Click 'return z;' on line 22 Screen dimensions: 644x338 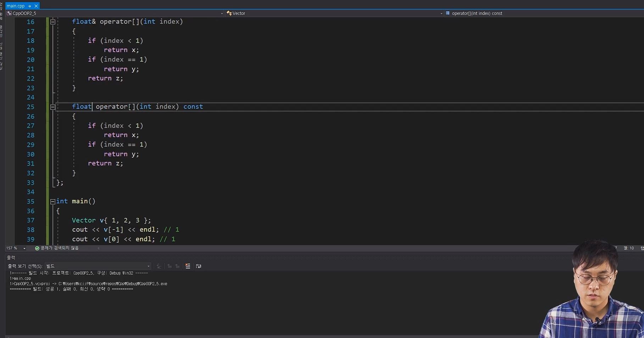[105, 78]
